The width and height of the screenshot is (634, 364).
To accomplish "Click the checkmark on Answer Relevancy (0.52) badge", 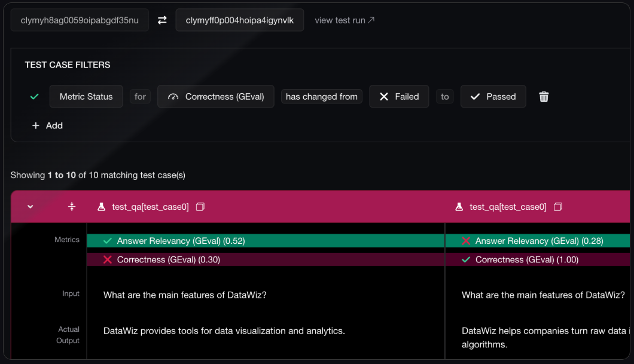I will pyautogui.click(x=108, y=240).
